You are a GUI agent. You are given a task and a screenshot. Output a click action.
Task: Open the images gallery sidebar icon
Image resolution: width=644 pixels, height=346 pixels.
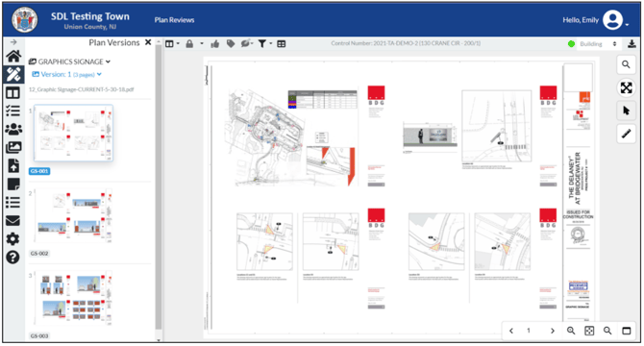(x=13, y=147)
